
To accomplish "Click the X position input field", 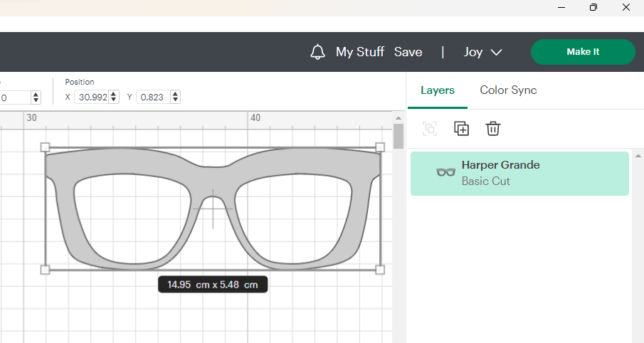I will 91,97.
